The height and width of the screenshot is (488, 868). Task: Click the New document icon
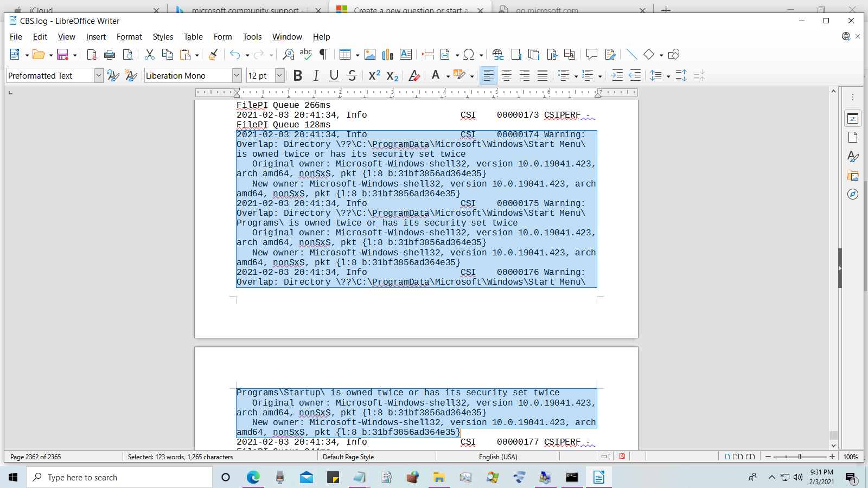(x=15, y=55)
